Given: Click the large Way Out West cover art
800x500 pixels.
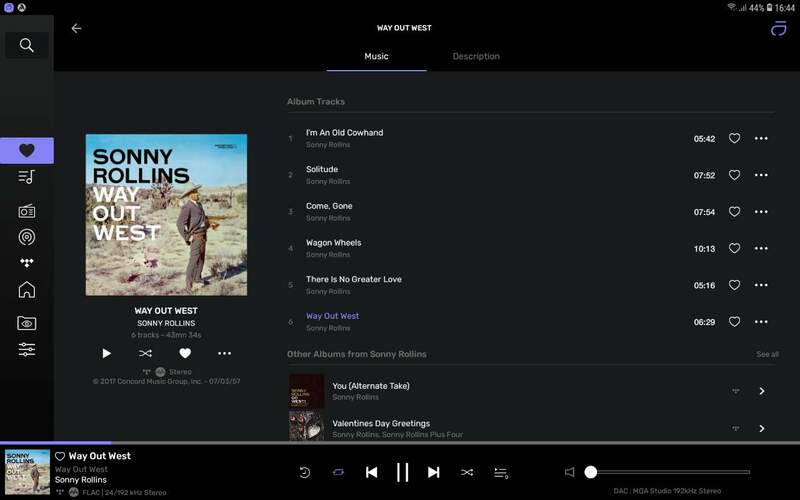Looking at the screenshot, I should pos(166,215).
